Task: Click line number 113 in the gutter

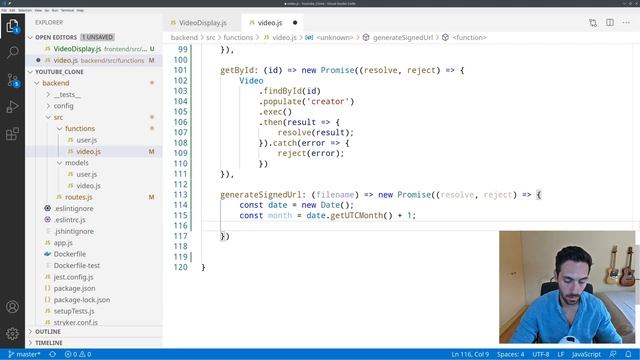Action: pyautogui.click(x=180, y=195)
